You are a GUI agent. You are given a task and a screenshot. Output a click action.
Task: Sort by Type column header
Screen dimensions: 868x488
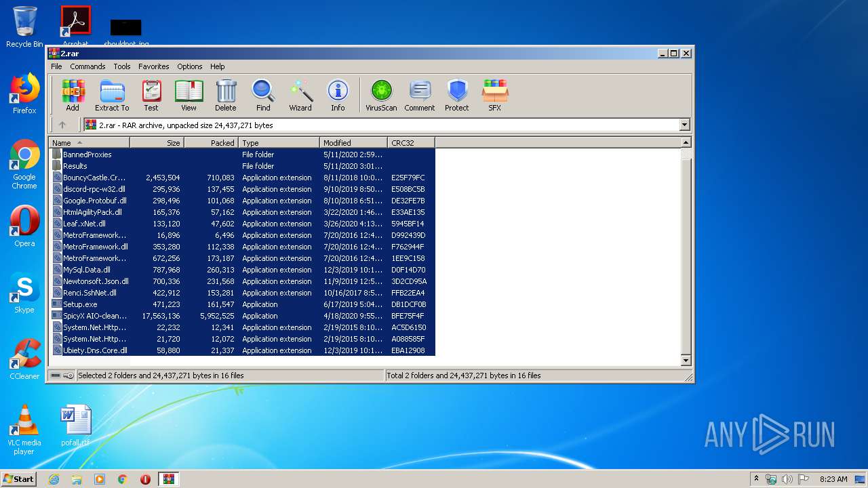(x=279, y=143)
